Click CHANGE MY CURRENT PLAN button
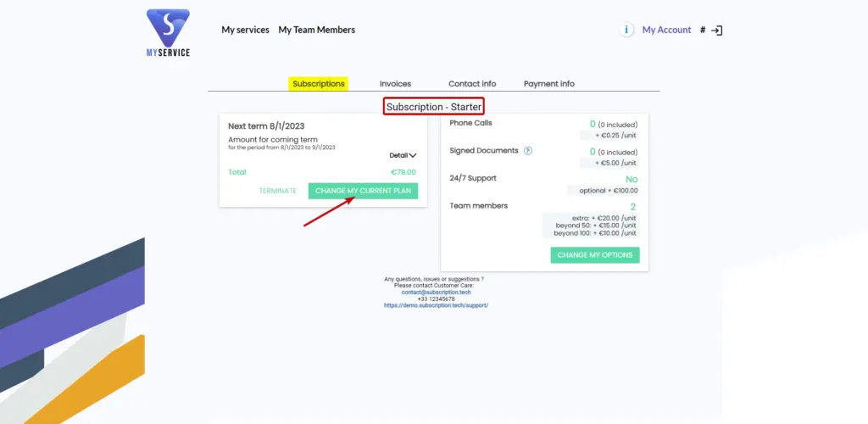Image resolution: width=868 pixels, height=424 pixels. (363, 191)
